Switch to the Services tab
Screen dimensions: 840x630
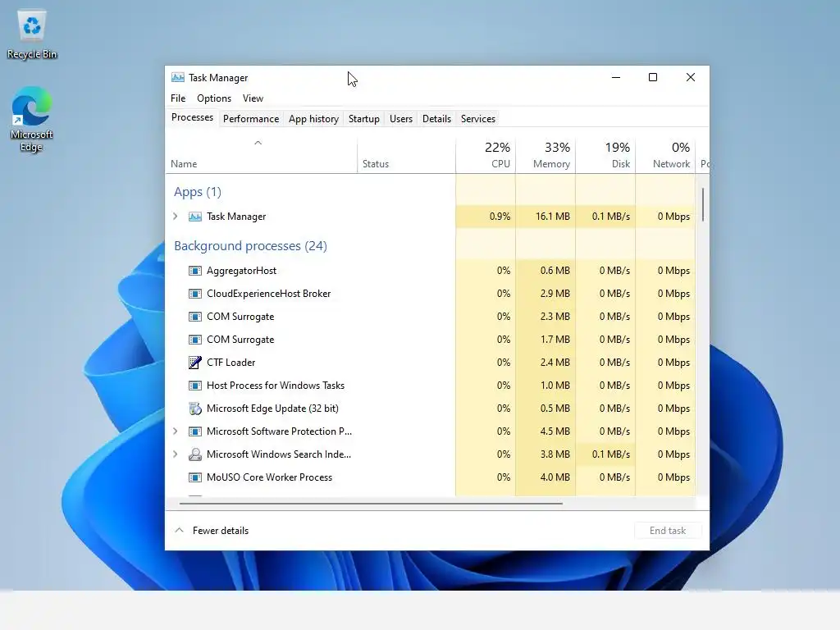click(x=478, y=119)
